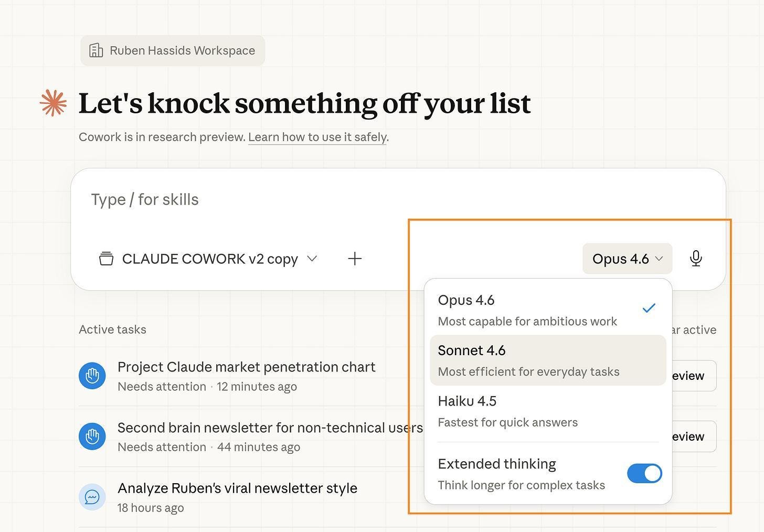Click the microphone voice input icon
The height and width of the screenshot is (532, 764).
click(696, 258)
